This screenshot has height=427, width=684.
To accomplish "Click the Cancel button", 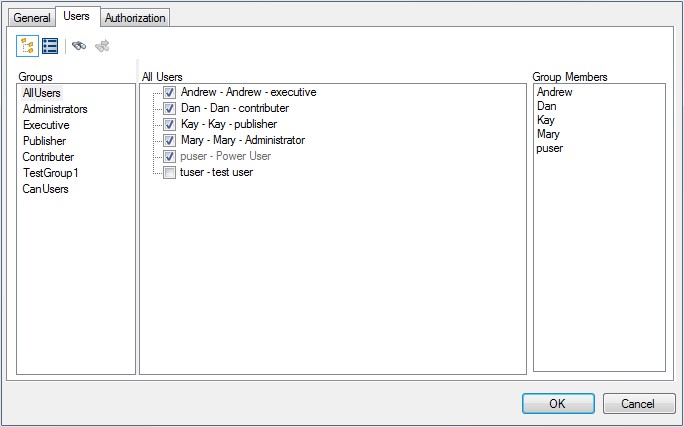I will click(639, 403).
